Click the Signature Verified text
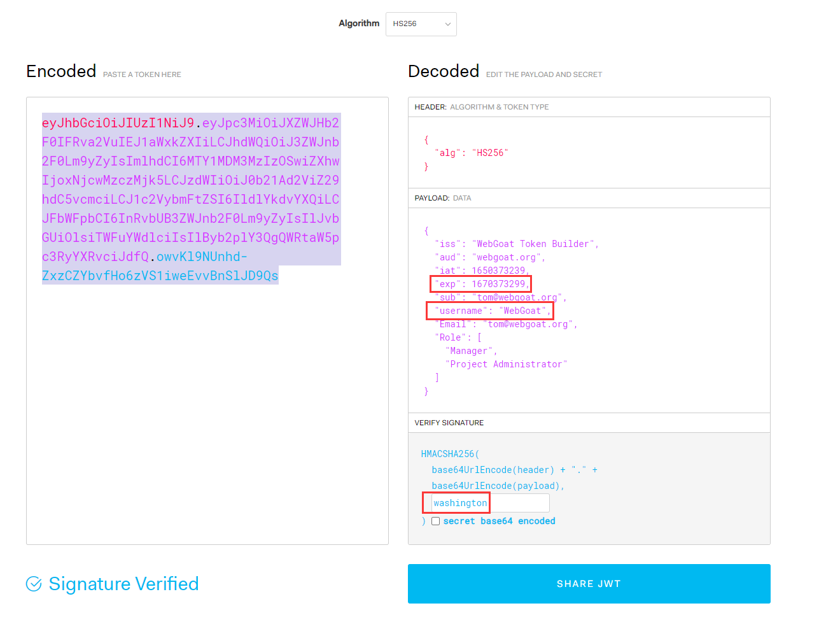Viewport: 840px width, 636px height. tap(123, 584)
